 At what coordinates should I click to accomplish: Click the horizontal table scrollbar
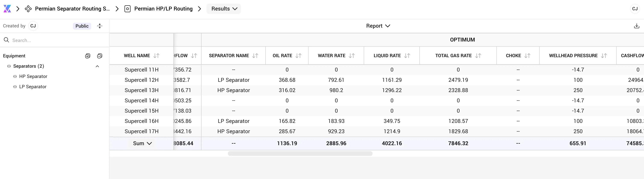[300, 154]
